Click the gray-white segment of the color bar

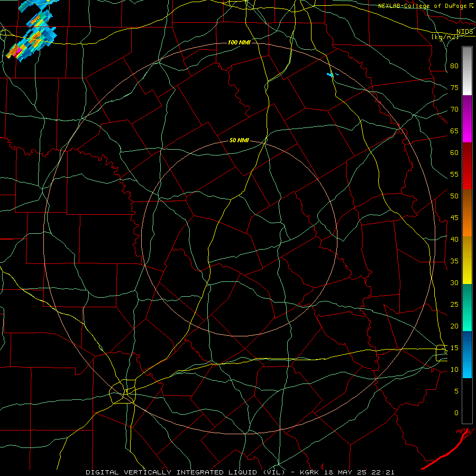467,71
